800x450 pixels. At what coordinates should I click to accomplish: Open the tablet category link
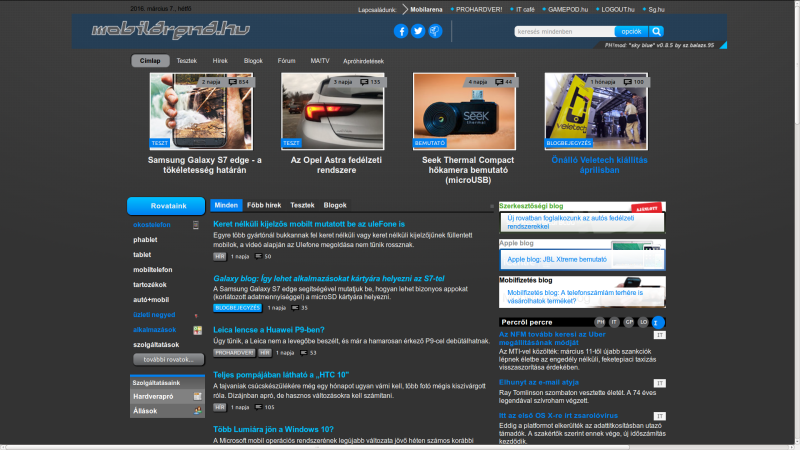(x=142, y=255)
